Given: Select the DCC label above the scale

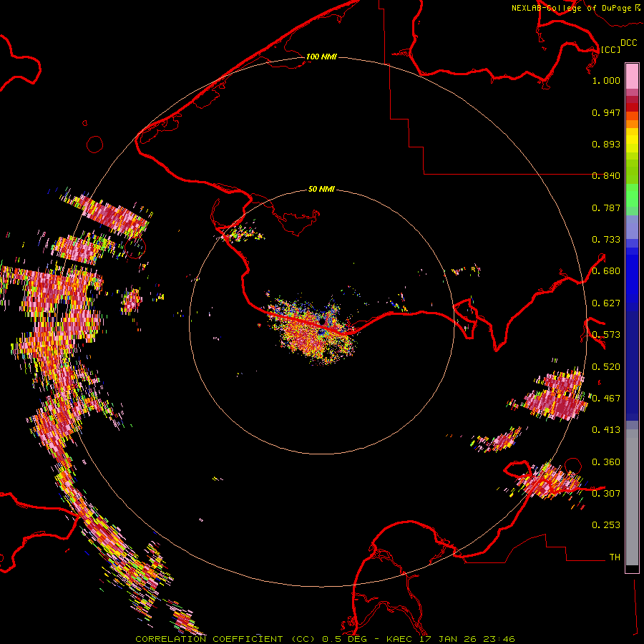Looking at the screenshot, I should tap(628, 43).
